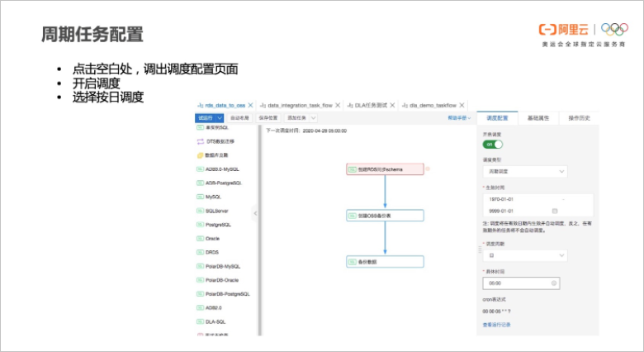Click the blue 试运行 button
This screenshot has height=352, width=644.
point(206,118)
